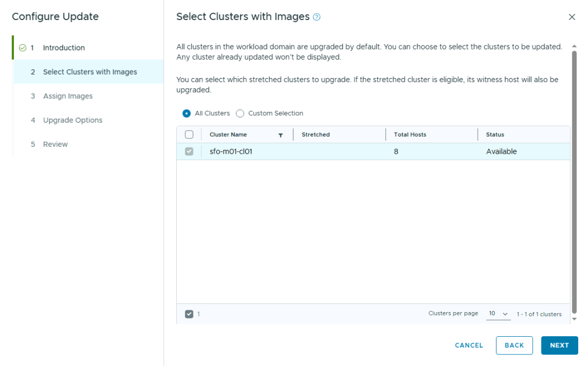Sort by the Total Hosts column header
The image size is (588, 366).
click(410, 135)
